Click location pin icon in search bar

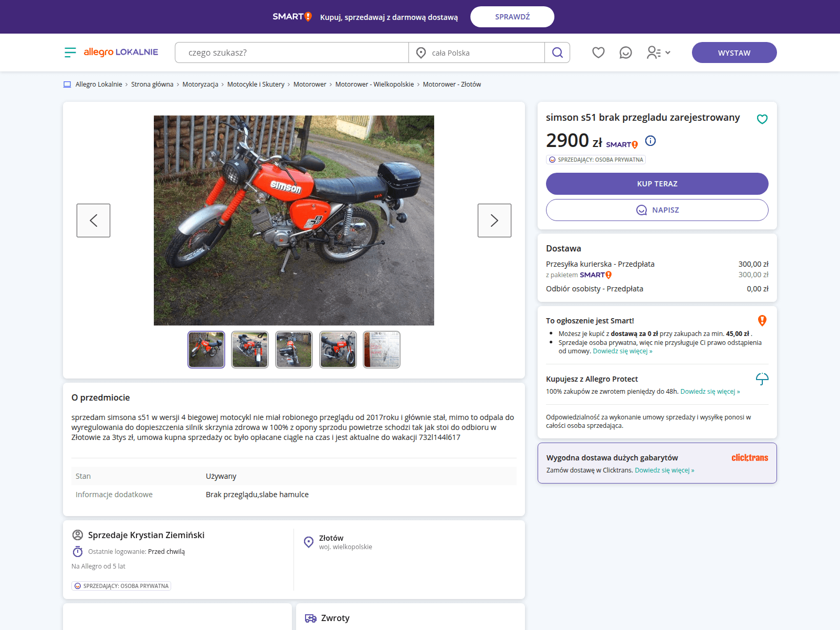pyautogui.click(x=421, y=52)
